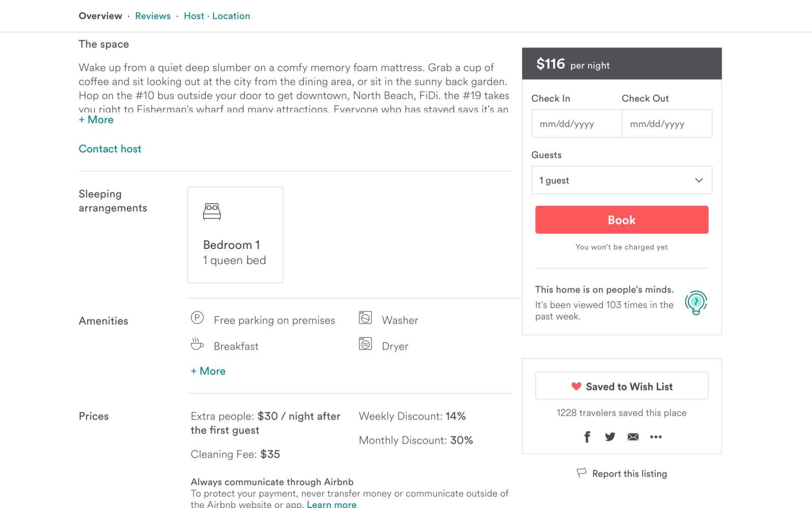Image resolution: width=812 pixels, height=508 pixels.
Task: Switch to the Reviews section tab
Action: pyautogui.click(x=153, y=16)
